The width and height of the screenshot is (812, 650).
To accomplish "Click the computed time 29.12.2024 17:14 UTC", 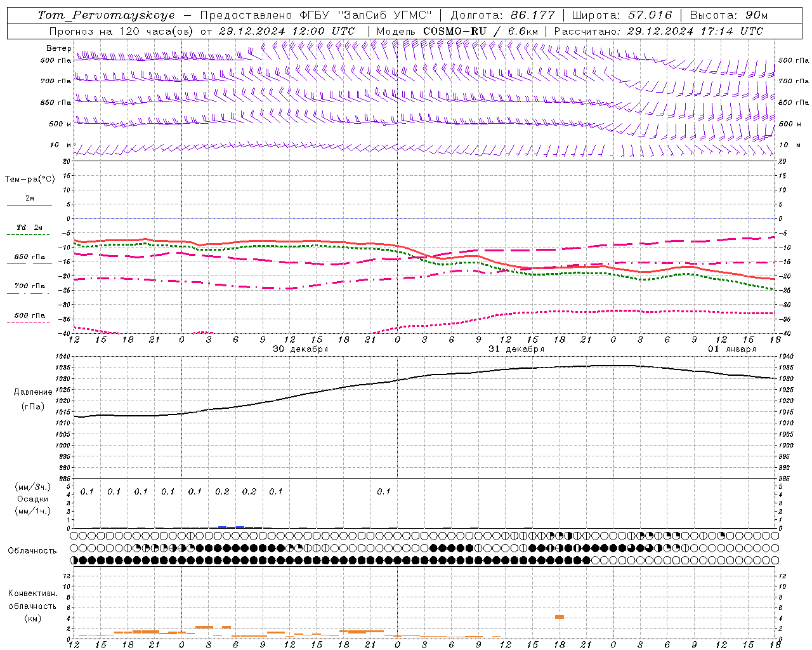I will point(695,31).
